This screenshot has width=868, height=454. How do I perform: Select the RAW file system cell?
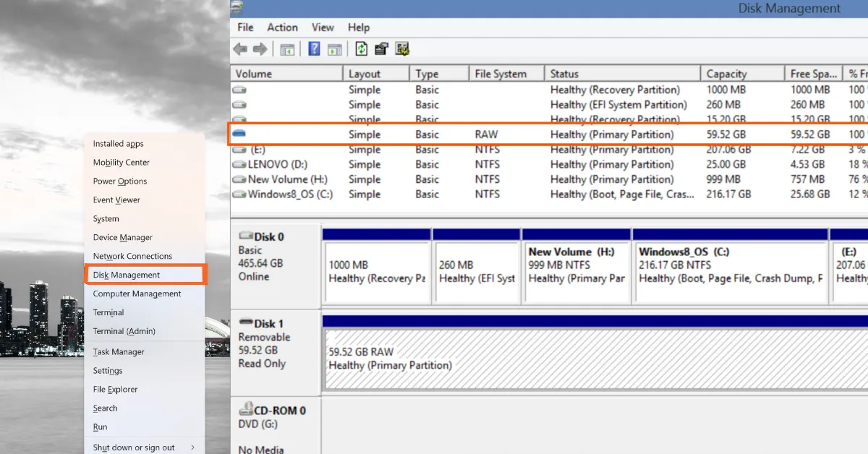486,134
